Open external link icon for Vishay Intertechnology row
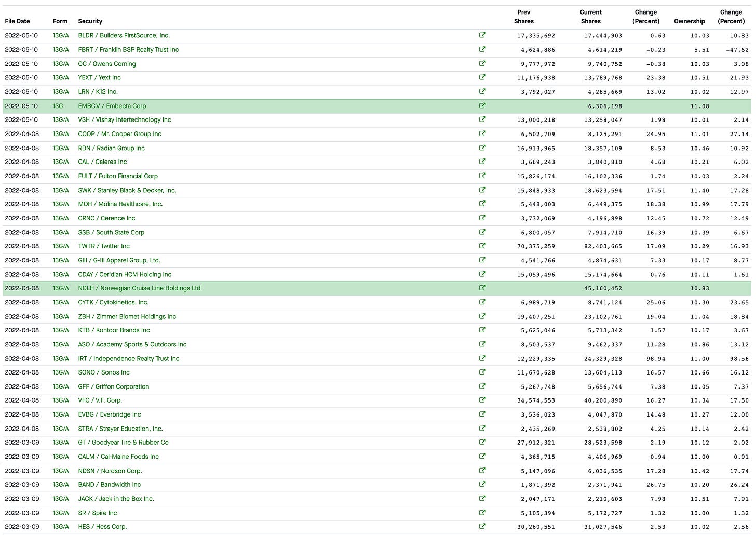The image size is (756, 535). click(482, 119)
